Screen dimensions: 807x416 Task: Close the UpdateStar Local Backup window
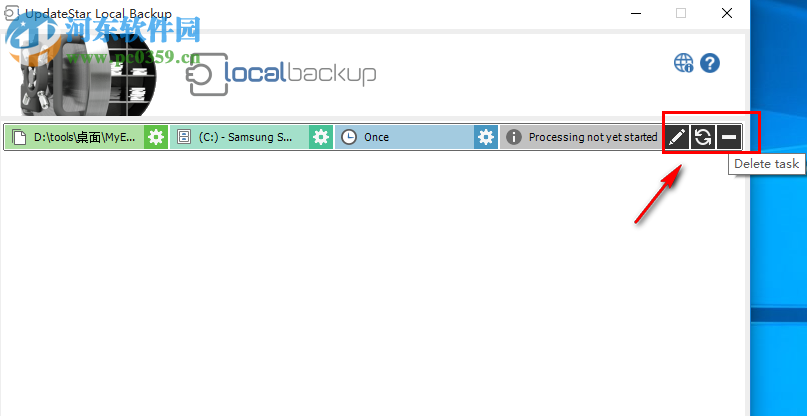[727, 13]
